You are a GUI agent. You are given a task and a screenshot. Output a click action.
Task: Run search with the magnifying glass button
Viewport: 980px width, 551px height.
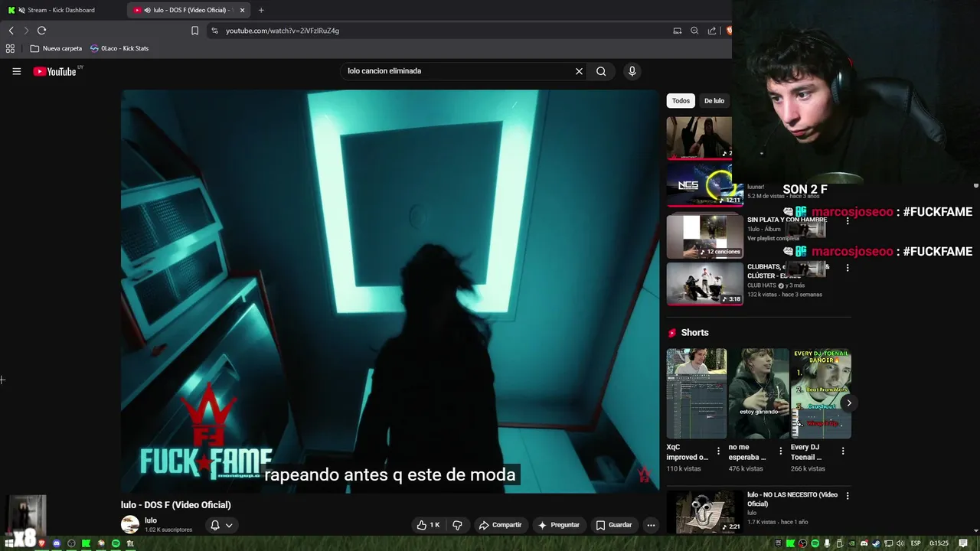coord(601,71)
